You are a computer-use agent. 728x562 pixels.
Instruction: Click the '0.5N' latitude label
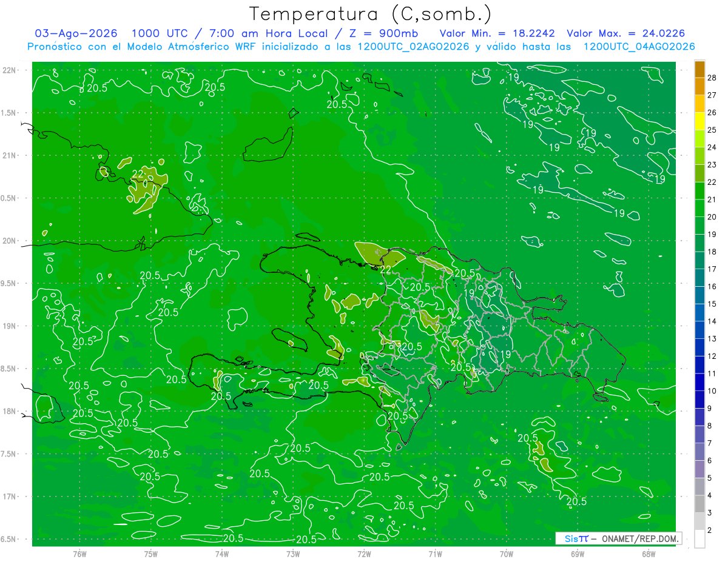(8, 198)
